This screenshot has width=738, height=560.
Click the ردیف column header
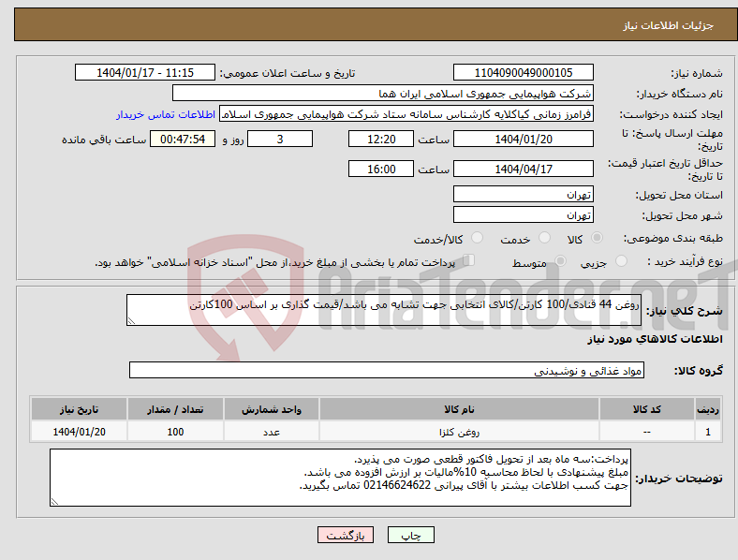tap(708, 409)
